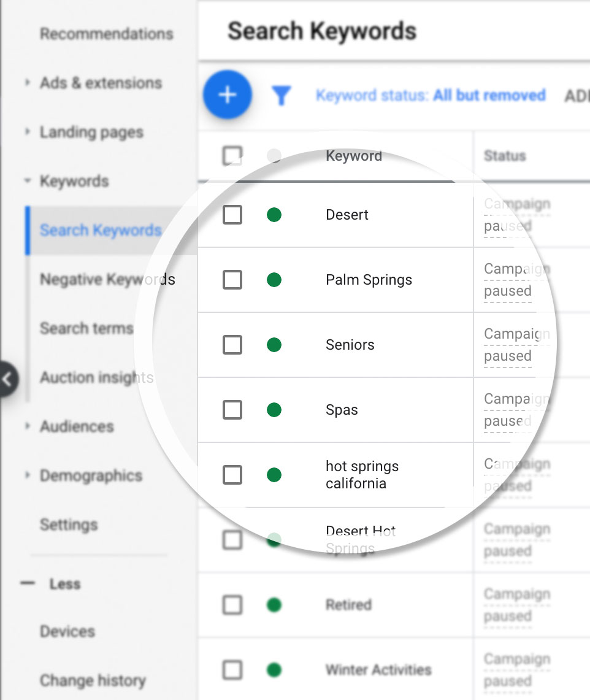
Task: Open the Desert keyword
Action: click(x=347, y=215)
